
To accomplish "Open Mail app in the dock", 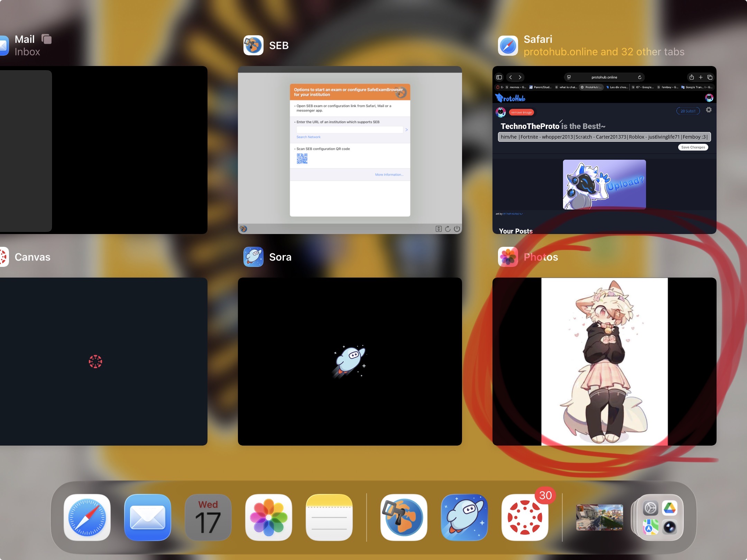I will pyautogui.click(x=148, y=517).
